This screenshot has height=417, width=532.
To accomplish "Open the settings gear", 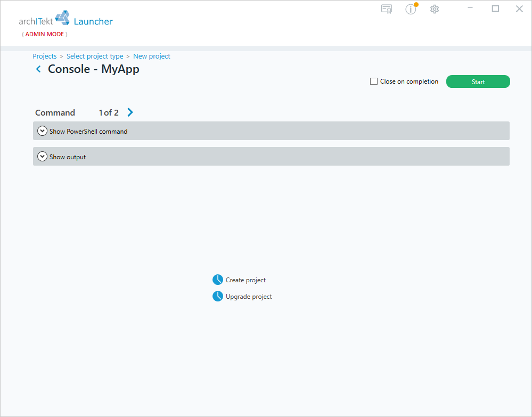I will [x=435, y=9].
